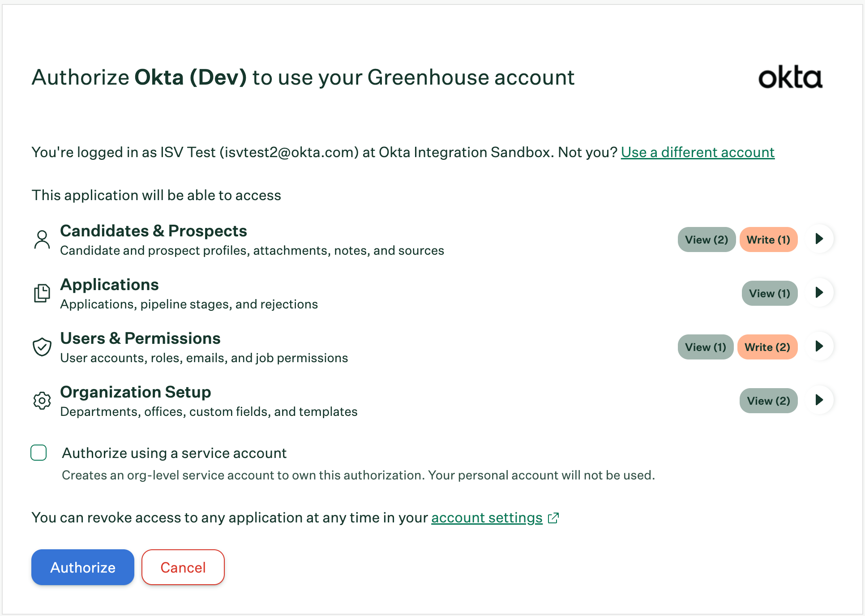Screen dimensions: 865x616
Task: Expand the Organization Setup details
Action: point(819,400)
